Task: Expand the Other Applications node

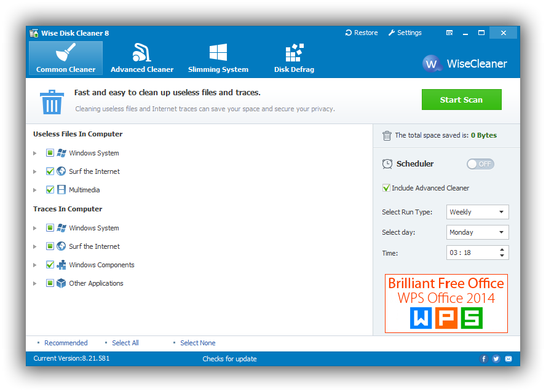Action: pos(35,283)
